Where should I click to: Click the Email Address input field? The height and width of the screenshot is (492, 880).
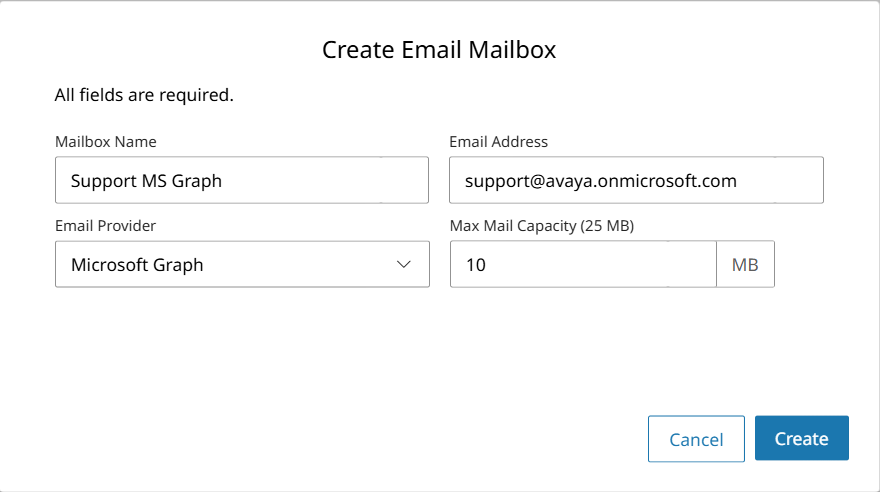click(x=636, y=180)
